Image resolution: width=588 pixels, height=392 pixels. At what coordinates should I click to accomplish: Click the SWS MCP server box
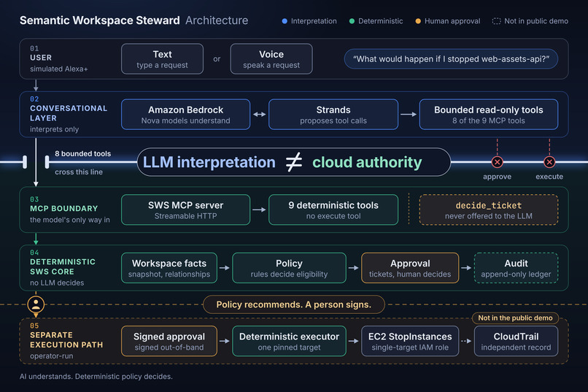(x=185, y=210)
